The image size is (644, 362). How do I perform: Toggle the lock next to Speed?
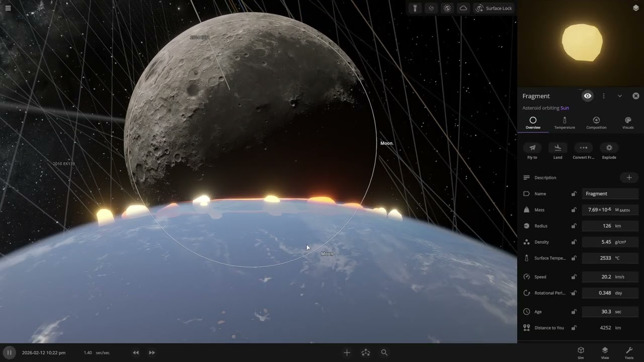pyautogui.click(x=574, y=277)
